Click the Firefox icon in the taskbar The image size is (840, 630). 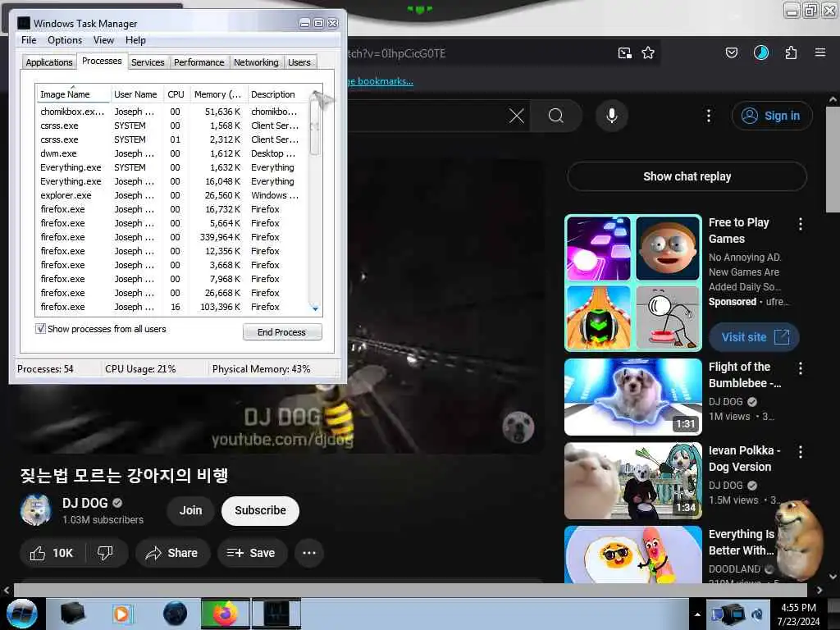pyautogui.click(x=225, y=614)
